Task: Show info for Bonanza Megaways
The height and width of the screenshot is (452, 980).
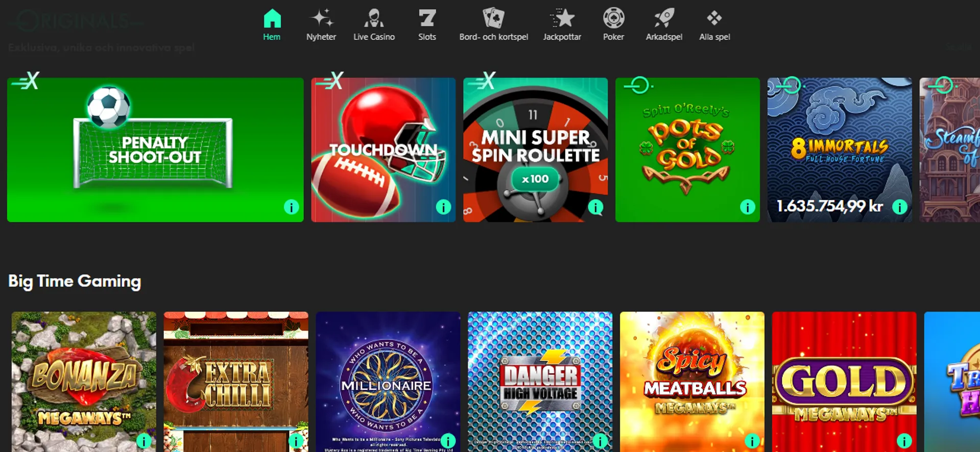Action: (x=144, y=441)
